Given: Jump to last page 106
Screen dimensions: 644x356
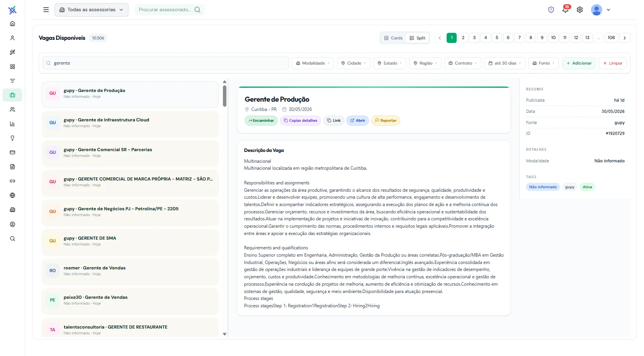Looking at the screenshot, I should [611, 37].
